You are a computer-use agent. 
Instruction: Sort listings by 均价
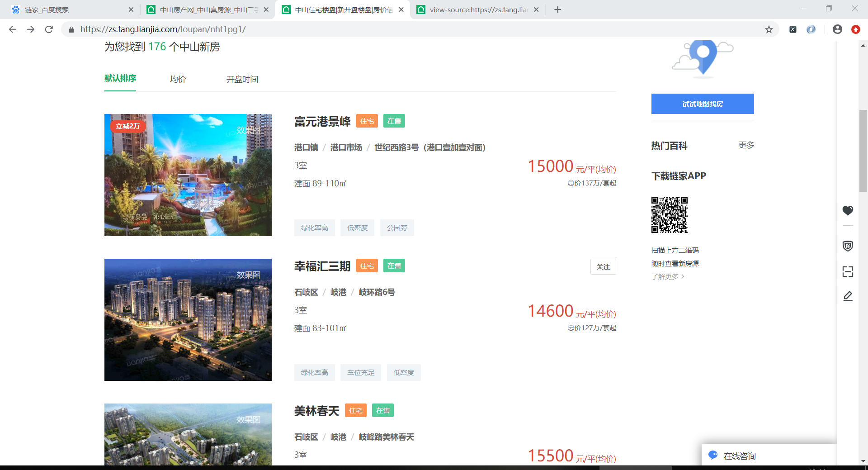click(178, 79)
